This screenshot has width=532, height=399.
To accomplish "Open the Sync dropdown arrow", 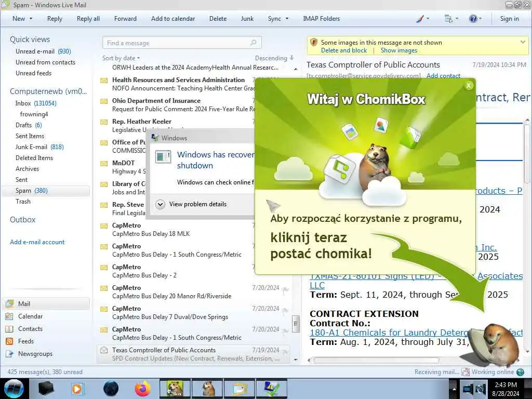I will pos(287,19).
